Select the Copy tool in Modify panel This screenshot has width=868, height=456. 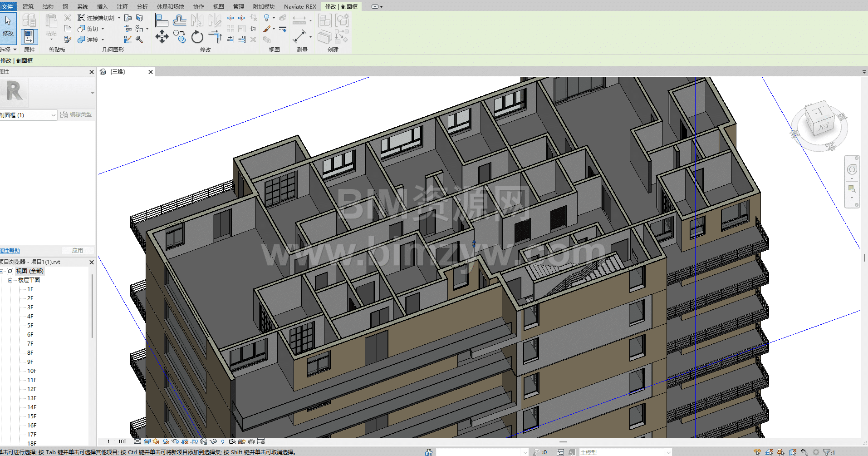[x=180, y=37]
